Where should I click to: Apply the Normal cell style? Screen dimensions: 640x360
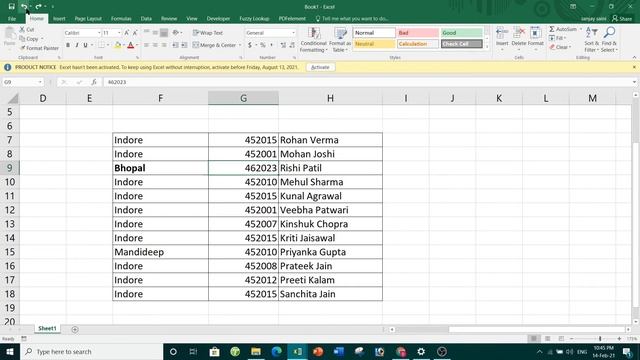(x=374, y=33)
